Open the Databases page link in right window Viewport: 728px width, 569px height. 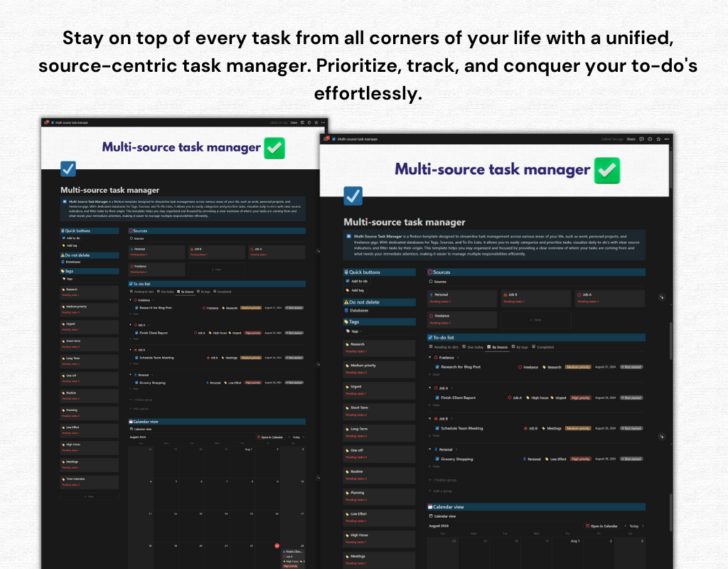(x=357, y=310)
